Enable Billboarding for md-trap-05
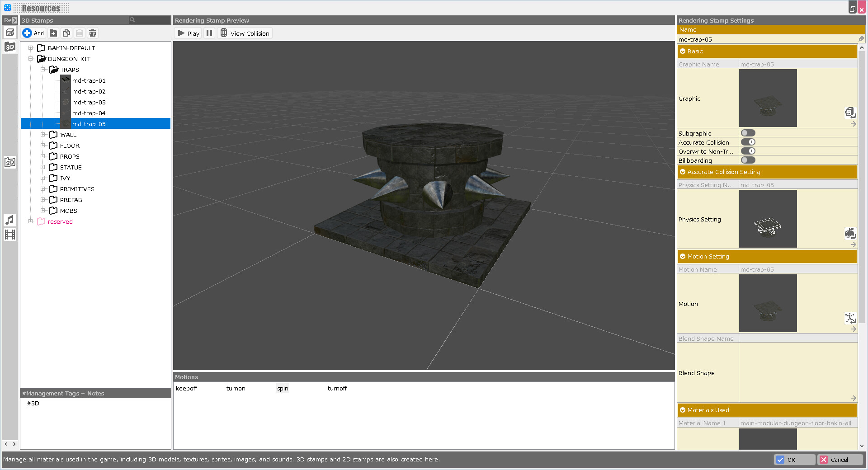 pos(748,160)
